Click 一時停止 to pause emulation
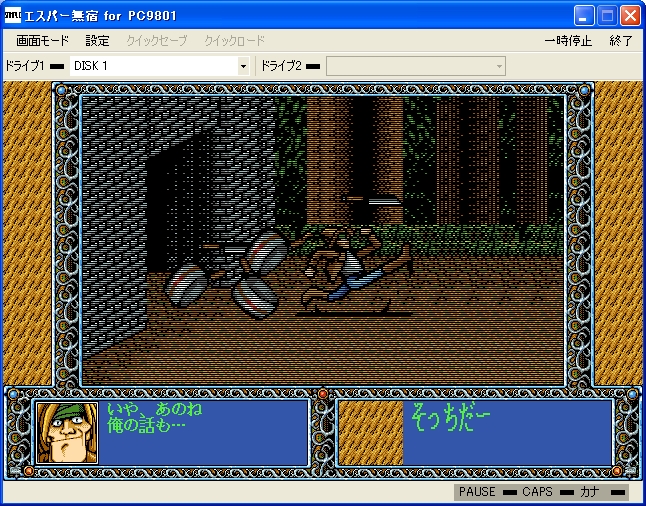This screenshot has height=506, width=646. (568, 41)
